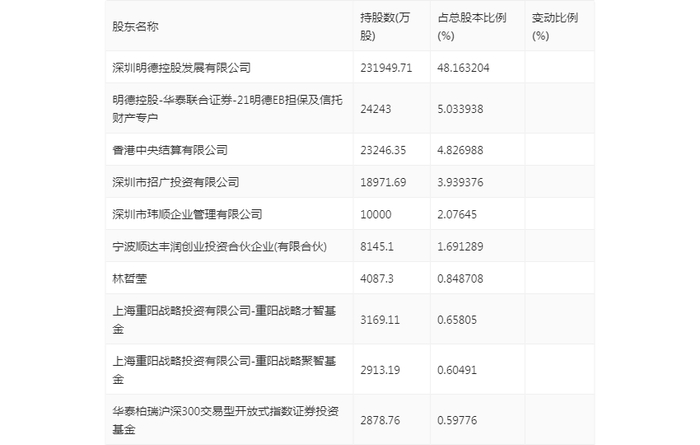Click the percentage 4.826988
The image size is (700, 445).
coord(460,150)
